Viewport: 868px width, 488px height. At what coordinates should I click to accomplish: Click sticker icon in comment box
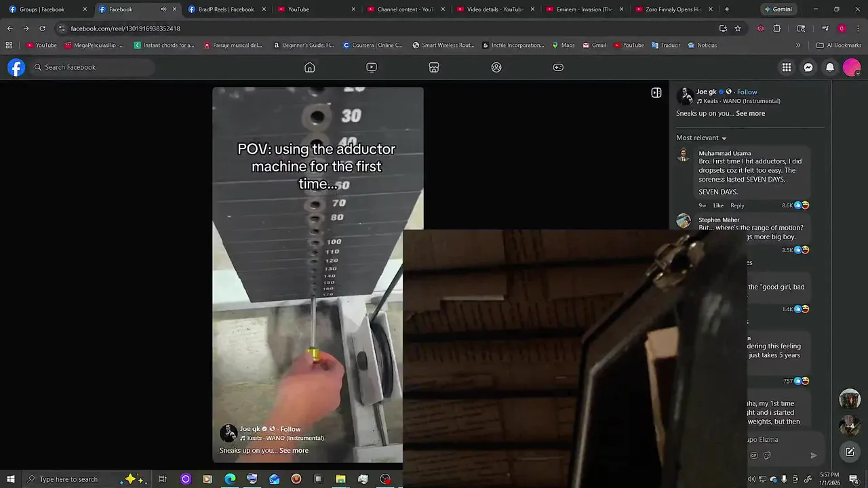tap(767, 455)
